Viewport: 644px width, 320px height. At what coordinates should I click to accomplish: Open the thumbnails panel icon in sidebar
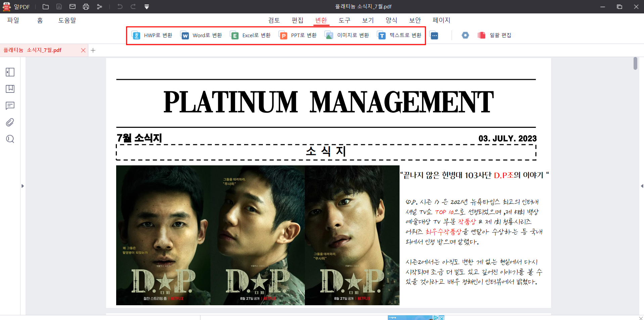pyautogui.click(x=10, y=72)
